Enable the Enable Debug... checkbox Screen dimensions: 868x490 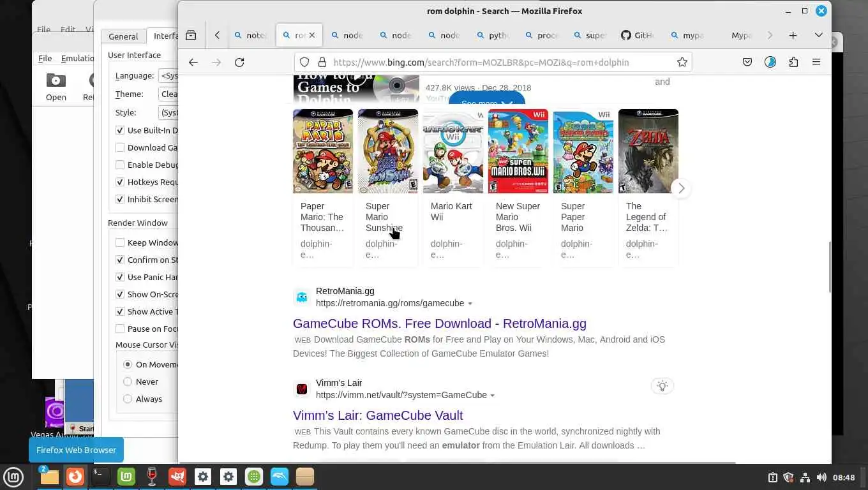tap(120, 165)
